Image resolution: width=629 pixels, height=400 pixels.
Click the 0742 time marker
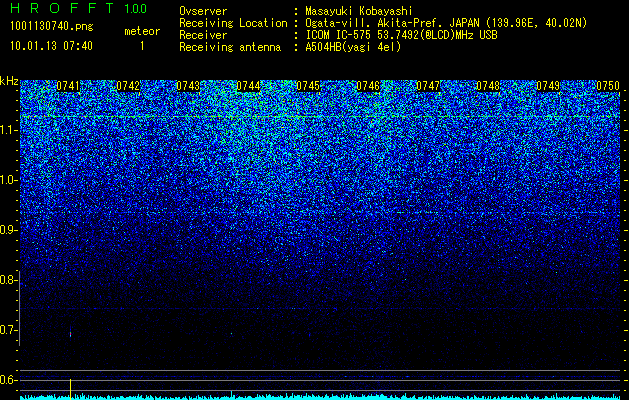click(128, 86)
